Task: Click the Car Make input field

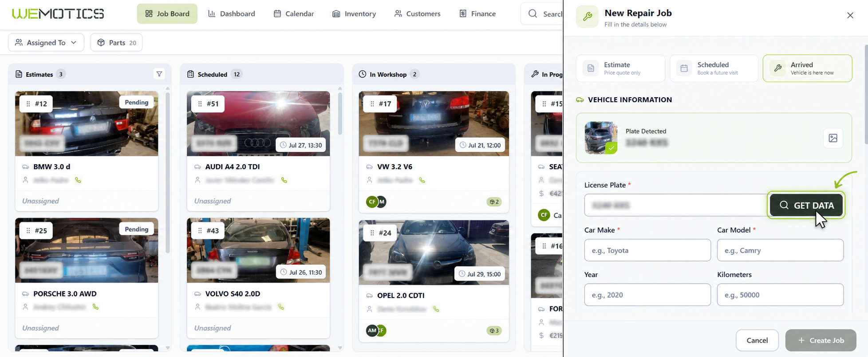Action: coord(647,250)
